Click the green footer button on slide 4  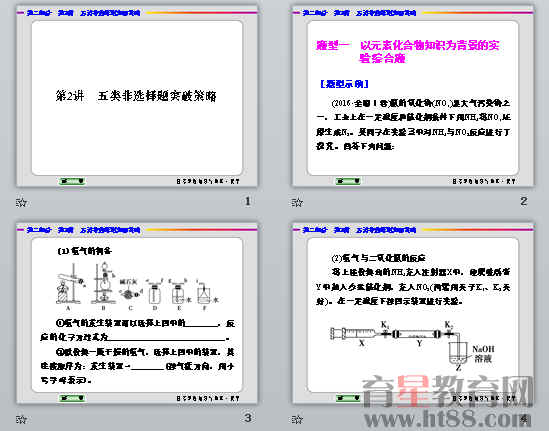click(x=348, y=398)
